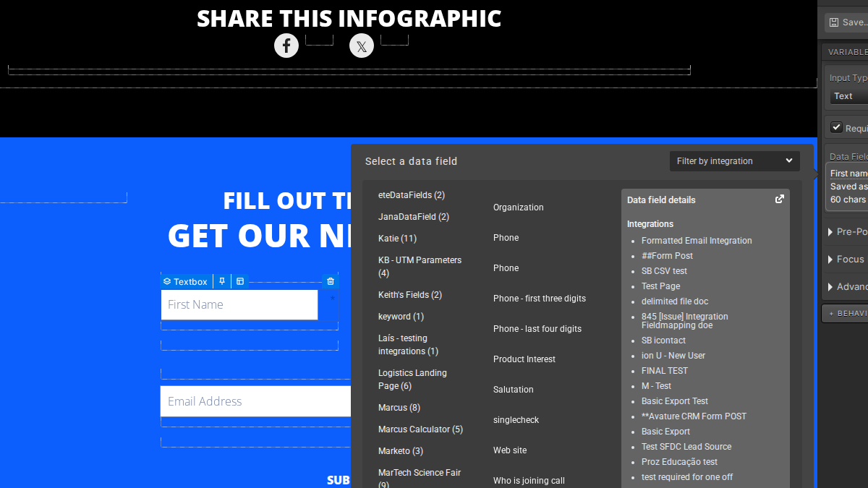Click SB CSV test integration entry
This screenshot has height=488, width=868.
pyautogui.click(x=664, y=271)
